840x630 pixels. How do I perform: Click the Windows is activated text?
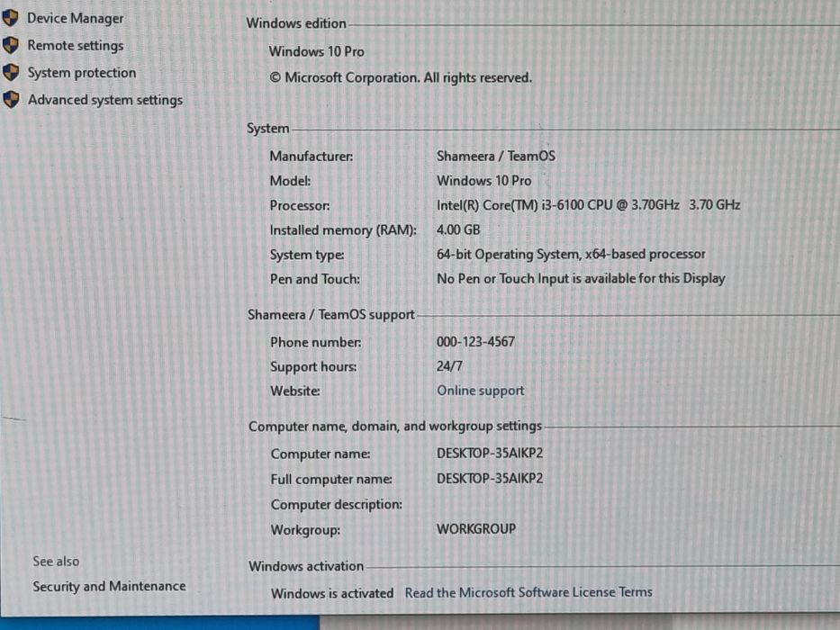(x=332, y=594)
